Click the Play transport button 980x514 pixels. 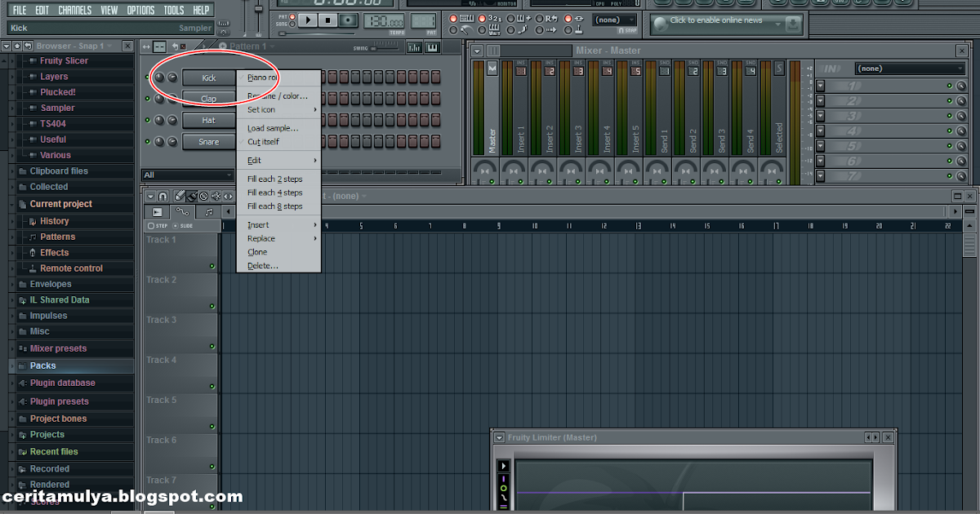pos(307,20)
